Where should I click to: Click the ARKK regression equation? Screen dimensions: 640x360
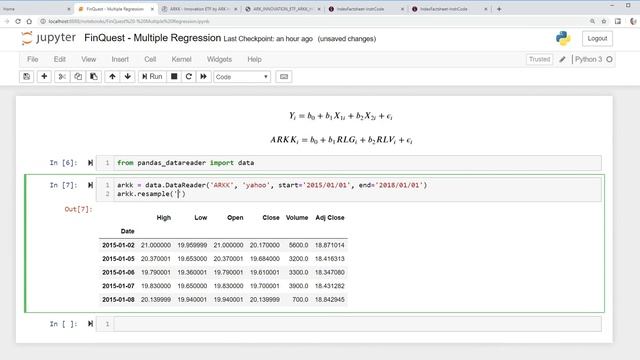(341, 140)
